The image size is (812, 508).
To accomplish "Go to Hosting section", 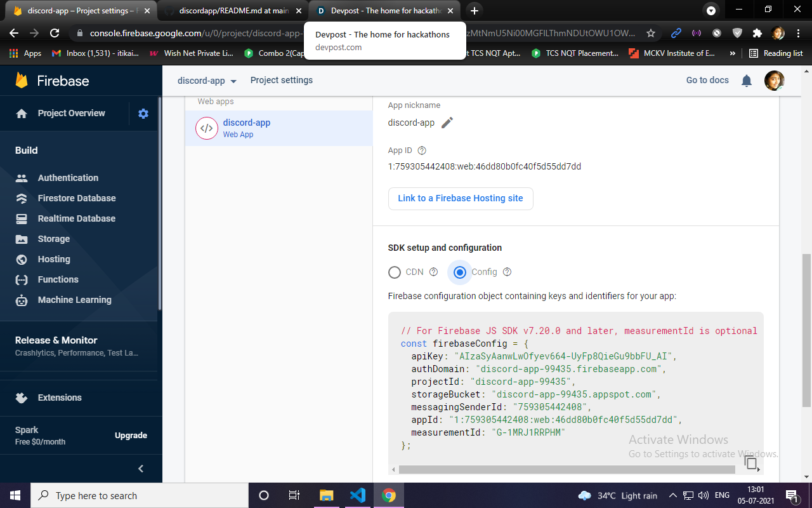I will [x=54, y=259].
